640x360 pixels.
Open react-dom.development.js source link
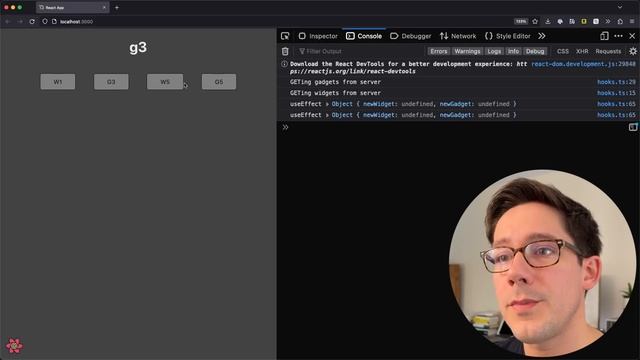point(583,64)
